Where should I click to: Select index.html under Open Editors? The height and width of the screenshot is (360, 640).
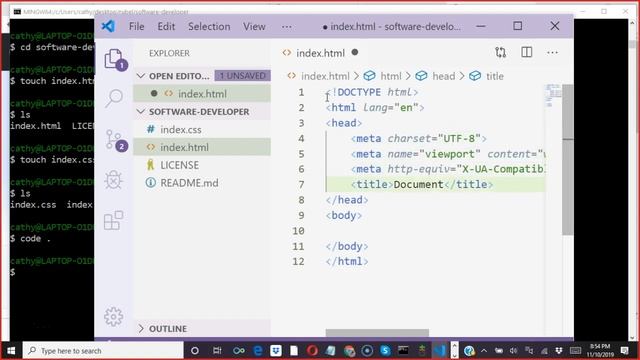(202, 94)
